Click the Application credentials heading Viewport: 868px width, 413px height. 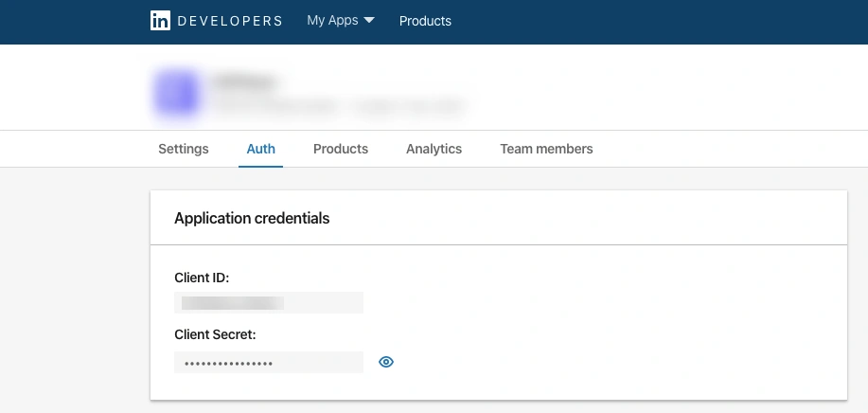pyautogui.click(x=252, y=218)
